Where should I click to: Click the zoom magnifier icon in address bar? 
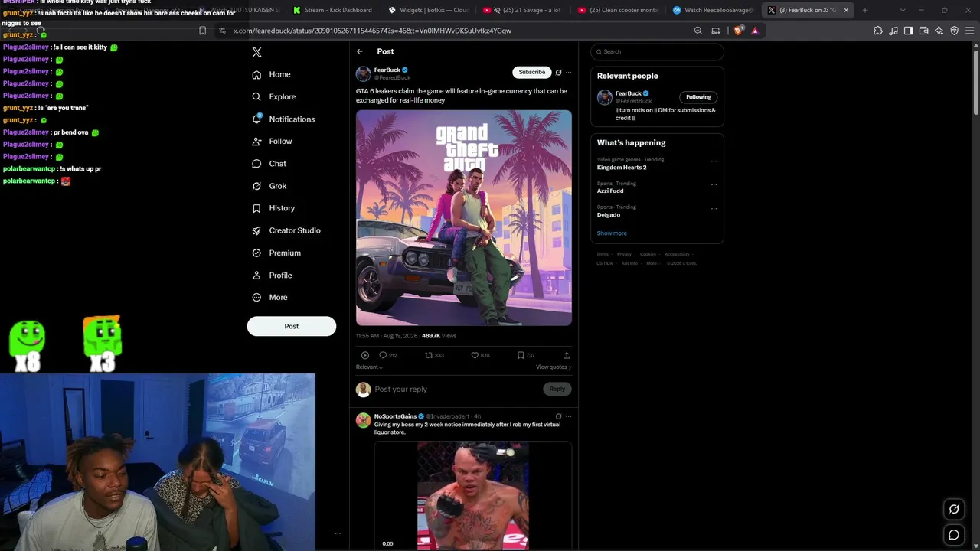(x=698, y=31)
